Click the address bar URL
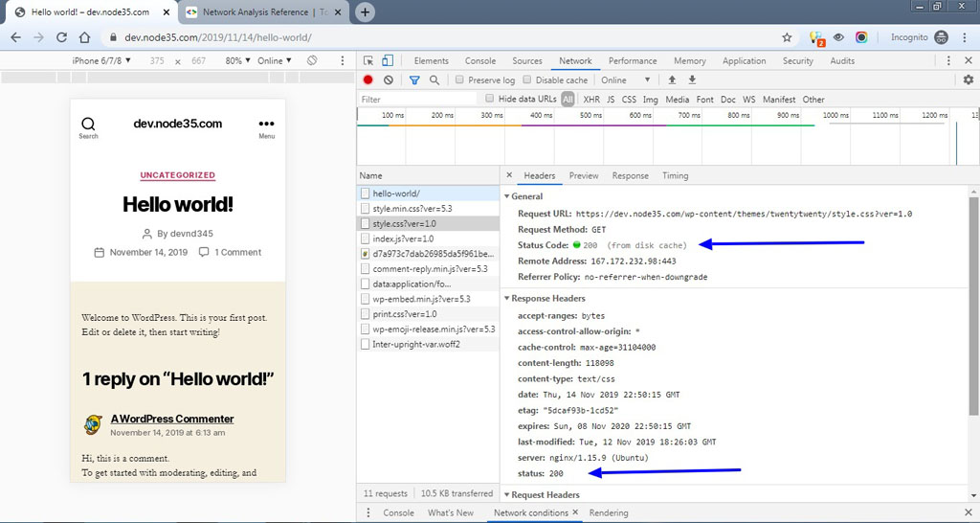This screenshot has height=523, width=980. 217,37
